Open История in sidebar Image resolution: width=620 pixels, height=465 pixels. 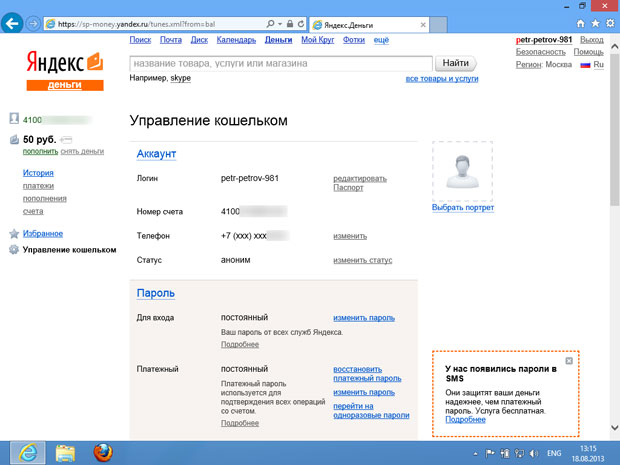(x=38, y=173)
